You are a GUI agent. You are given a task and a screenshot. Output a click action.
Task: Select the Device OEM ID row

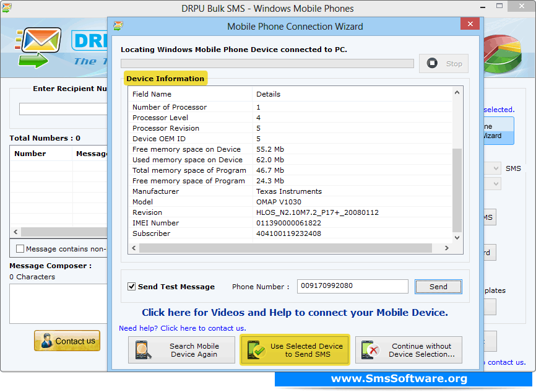coord(290,139)
